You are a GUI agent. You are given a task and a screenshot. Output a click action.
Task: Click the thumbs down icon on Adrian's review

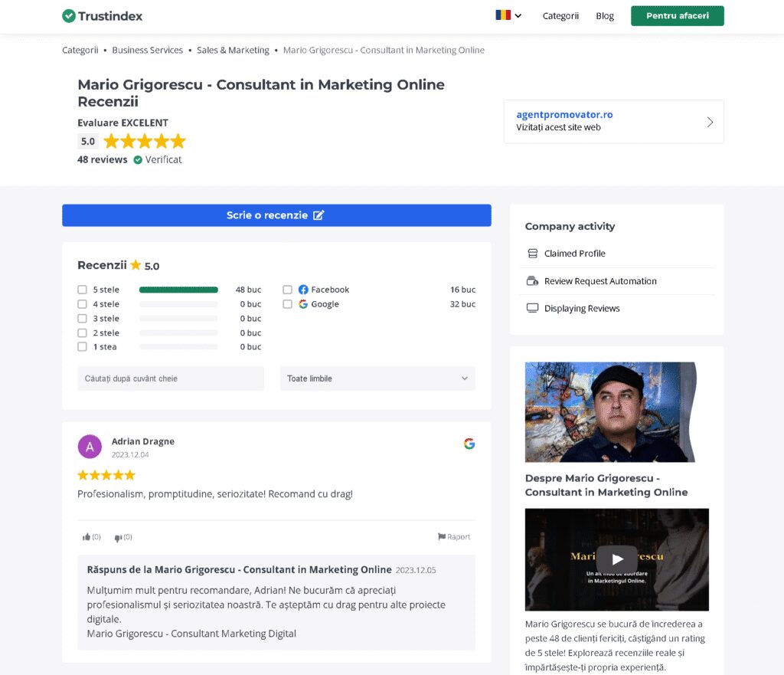pos(118,537)
